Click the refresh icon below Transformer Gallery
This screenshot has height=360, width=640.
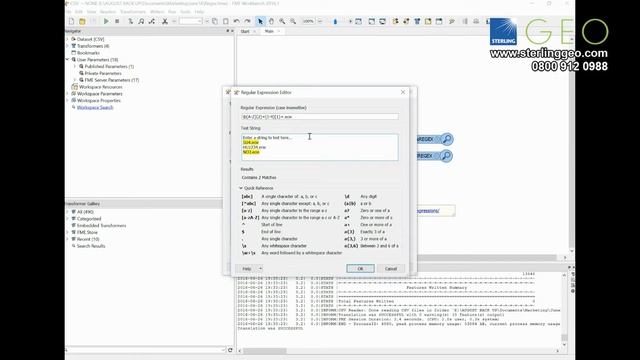(x=230, y=350)
